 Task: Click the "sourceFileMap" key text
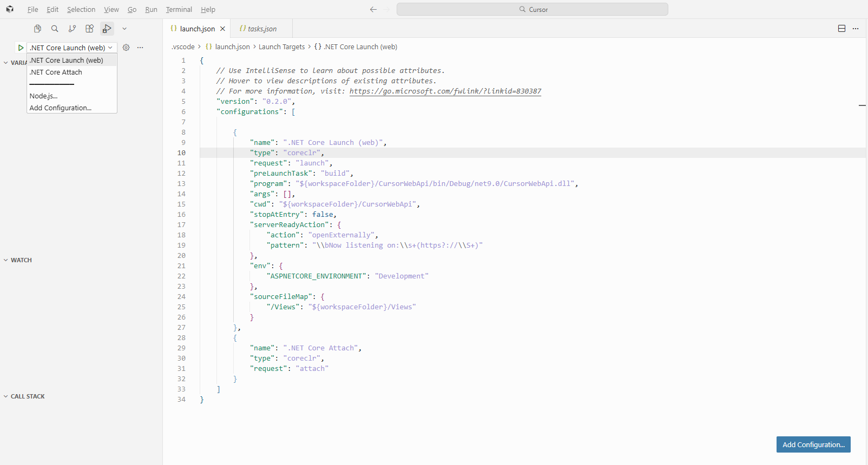coord(281,296)
